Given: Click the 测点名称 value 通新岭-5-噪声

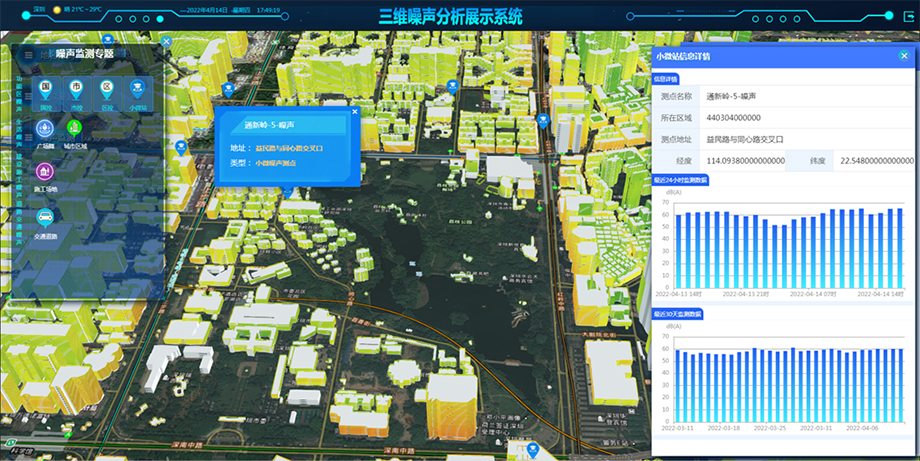Looking at the screenshot, I should point(731,96).
